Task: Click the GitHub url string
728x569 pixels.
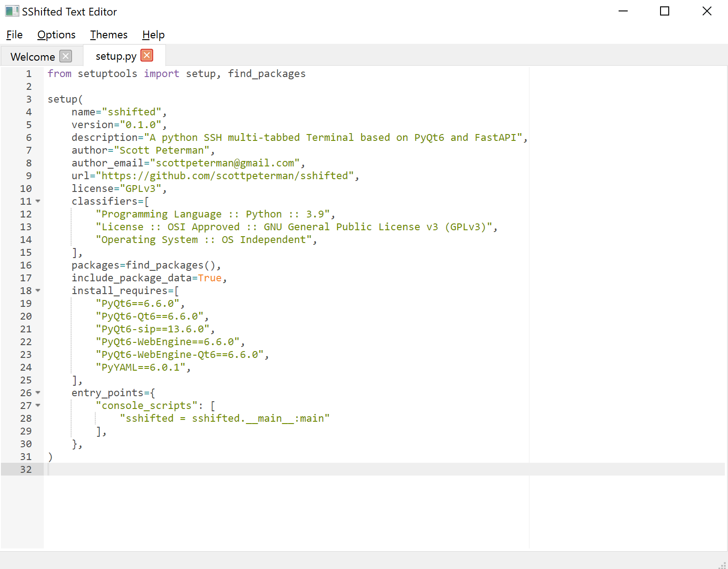Action: pyautogui.click(x=225, y=176)
